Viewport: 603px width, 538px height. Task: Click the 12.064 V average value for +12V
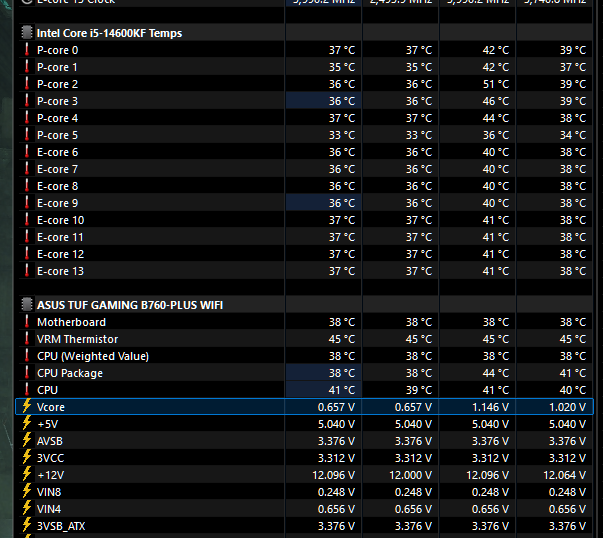click(x=564, y=475)
